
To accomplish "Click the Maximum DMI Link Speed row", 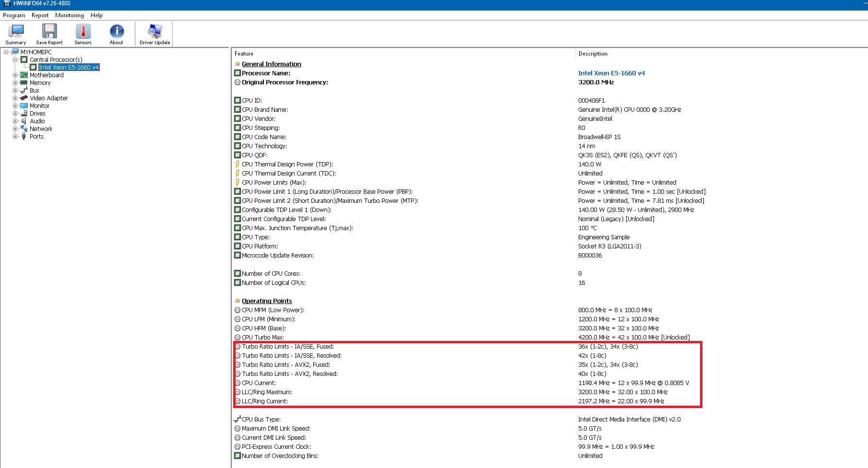I will pos(550,428).
